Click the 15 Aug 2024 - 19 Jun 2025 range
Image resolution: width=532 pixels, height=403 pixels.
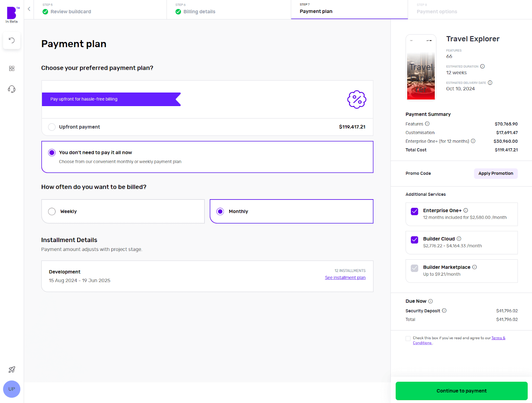[79, 281]
